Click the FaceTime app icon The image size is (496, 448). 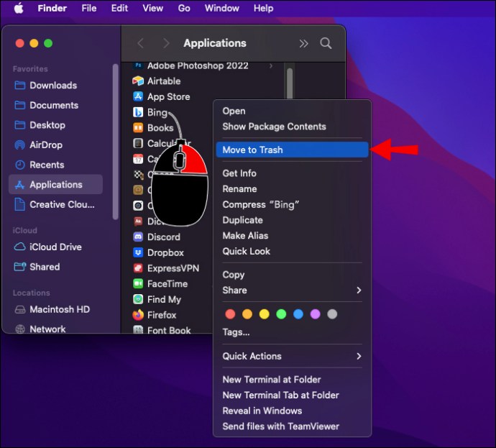[x=138, y=283]
